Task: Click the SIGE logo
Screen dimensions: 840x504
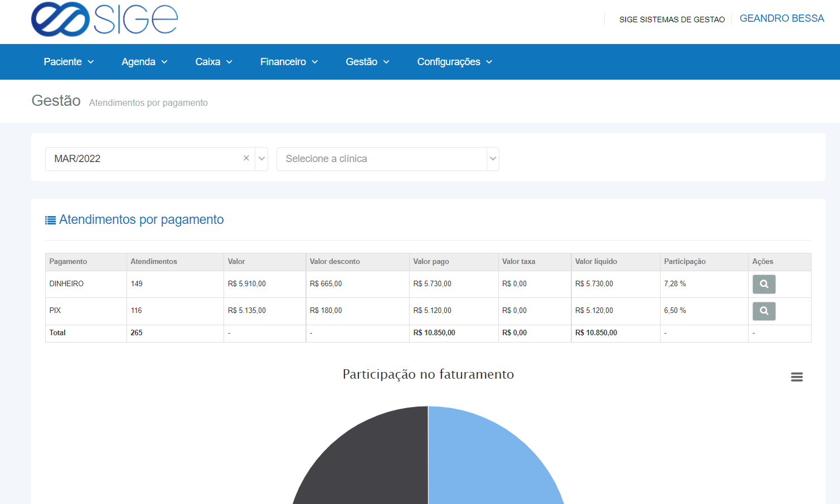Action: coord(104,19)
